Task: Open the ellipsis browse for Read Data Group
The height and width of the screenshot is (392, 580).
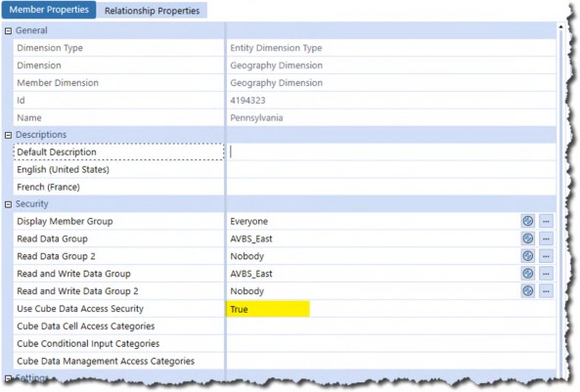Action: pos(546,239)
